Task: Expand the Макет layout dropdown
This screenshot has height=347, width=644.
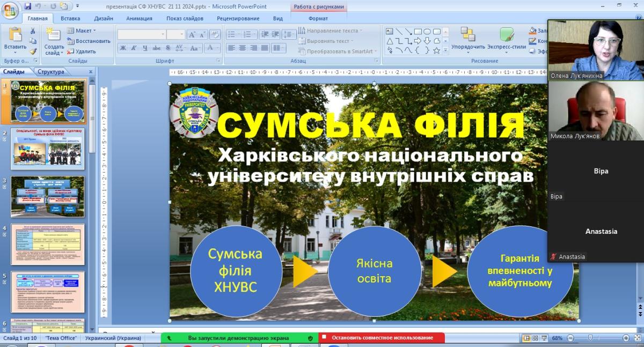Action: point(82,31)
